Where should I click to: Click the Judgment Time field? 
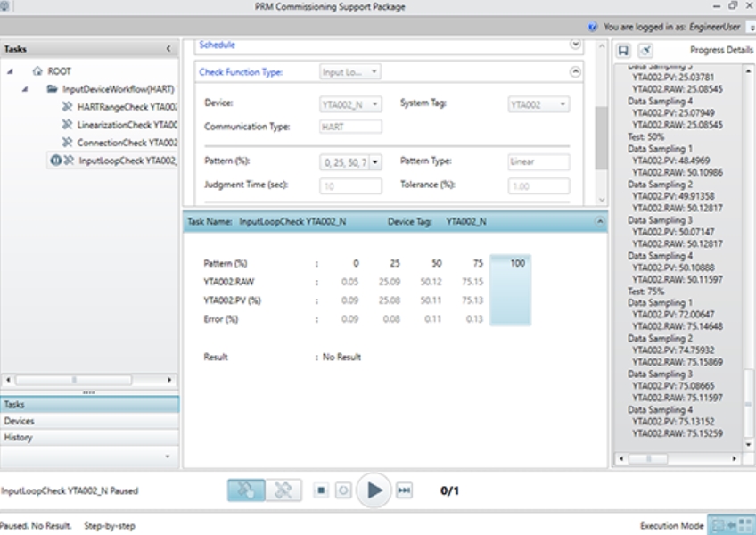[x=350, y=186]
